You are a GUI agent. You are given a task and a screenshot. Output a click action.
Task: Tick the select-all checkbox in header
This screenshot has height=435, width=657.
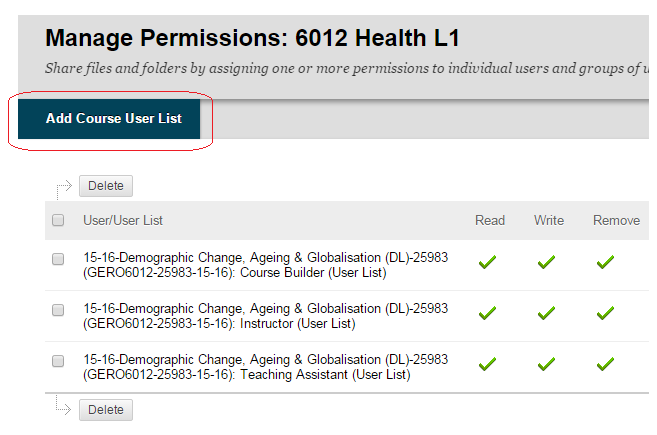[58, 220]
